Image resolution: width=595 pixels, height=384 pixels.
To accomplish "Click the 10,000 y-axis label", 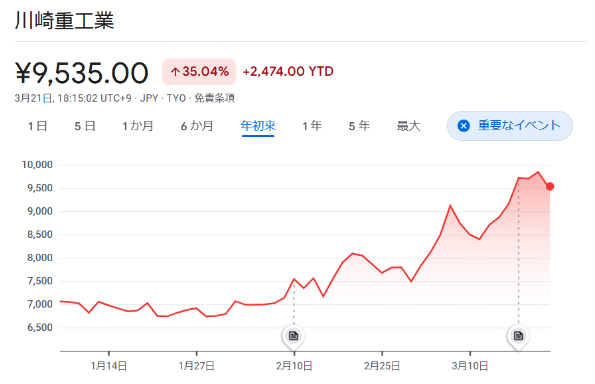I will pyautogui.click(x=37, y=165).
